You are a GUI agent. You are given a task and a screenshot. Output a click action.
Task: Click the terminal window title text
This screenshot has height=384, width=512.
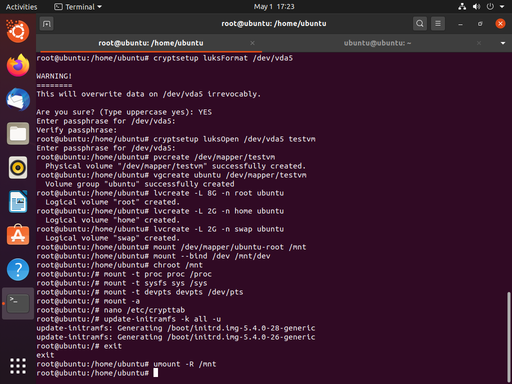coord(274,24)
